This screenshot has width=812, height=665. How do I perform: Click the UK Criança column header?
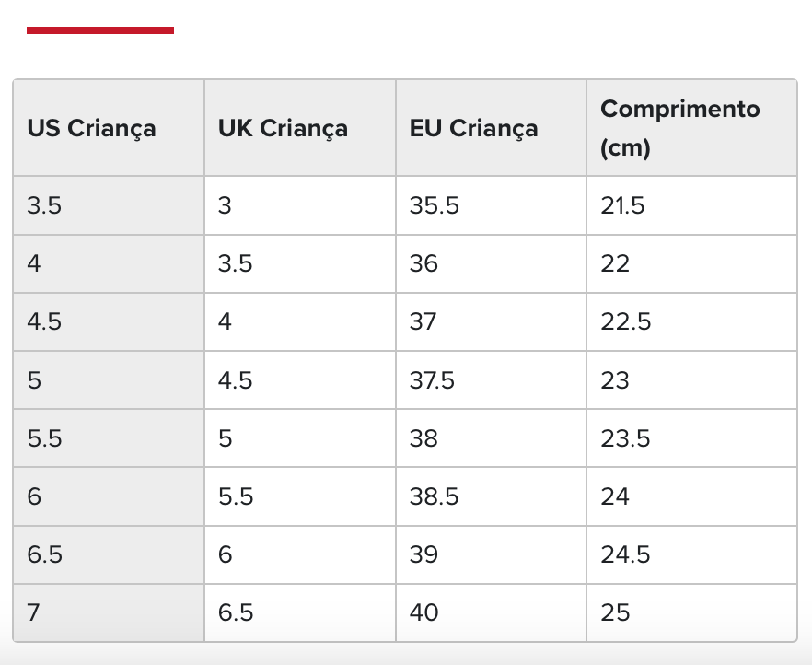pyautogui.click(x=283, y=128)
